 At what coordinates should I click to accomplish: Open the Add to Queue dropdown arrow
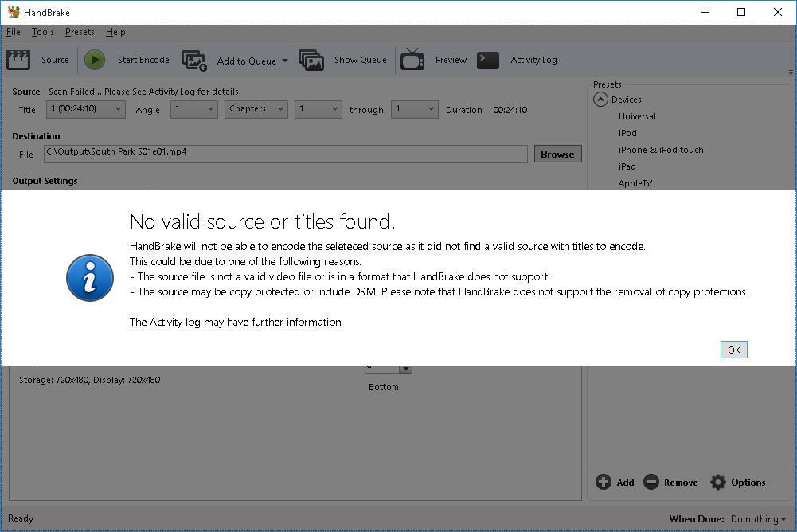[x=285, y=61]
